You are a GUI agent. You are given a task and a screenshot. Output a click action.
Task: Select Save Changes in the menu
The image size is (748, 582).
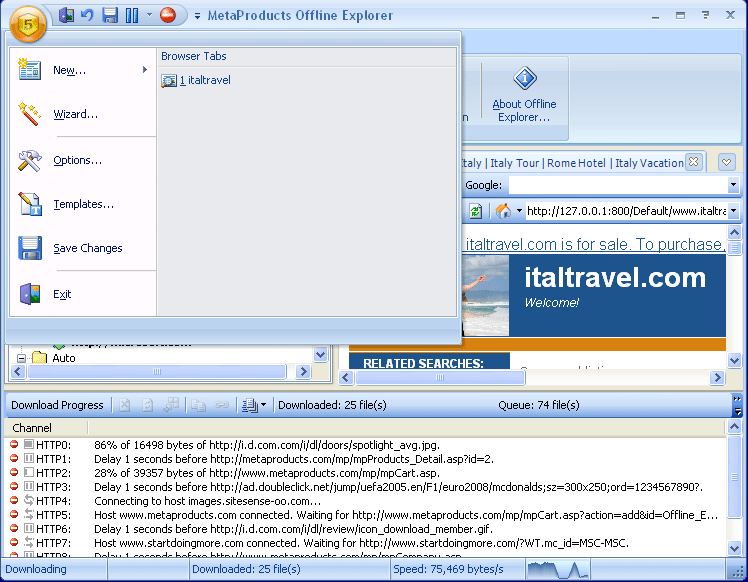pos(88,248)
